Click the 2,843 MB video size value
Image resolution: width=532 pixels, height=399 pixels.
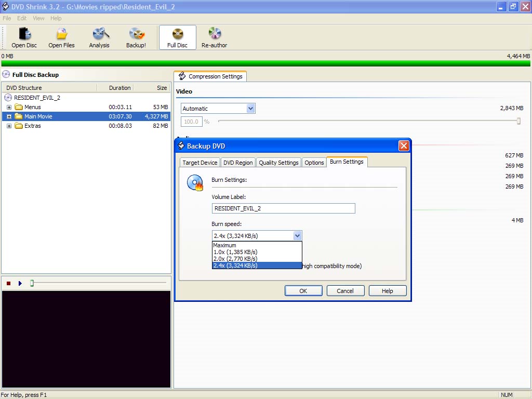[x=512, y=108]
